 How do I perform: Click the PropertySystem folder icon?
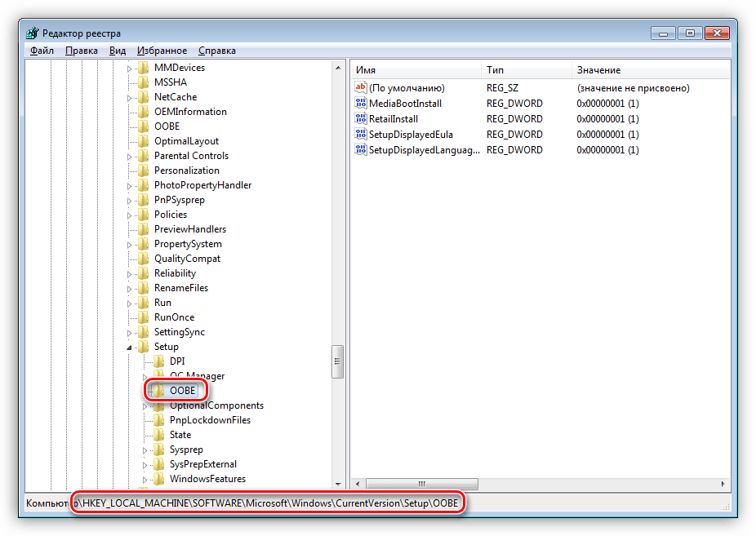(x=143, y=244)
